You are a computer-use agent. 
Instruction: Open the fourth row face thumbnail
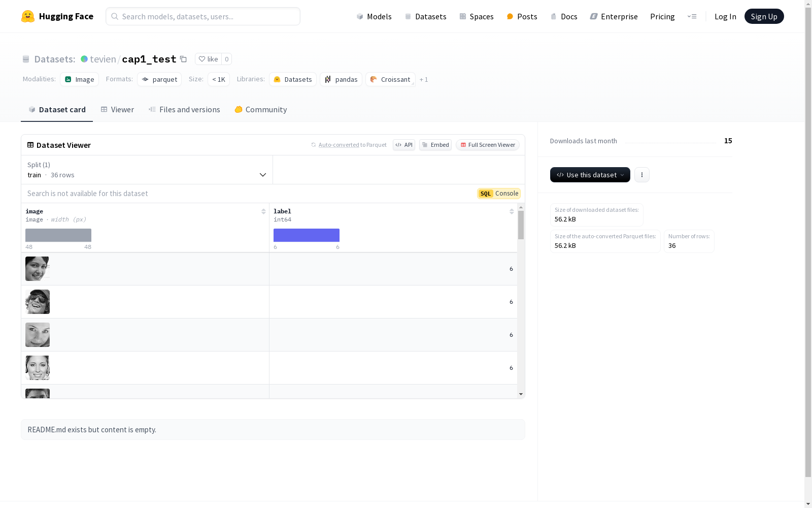tap(38, 368)
